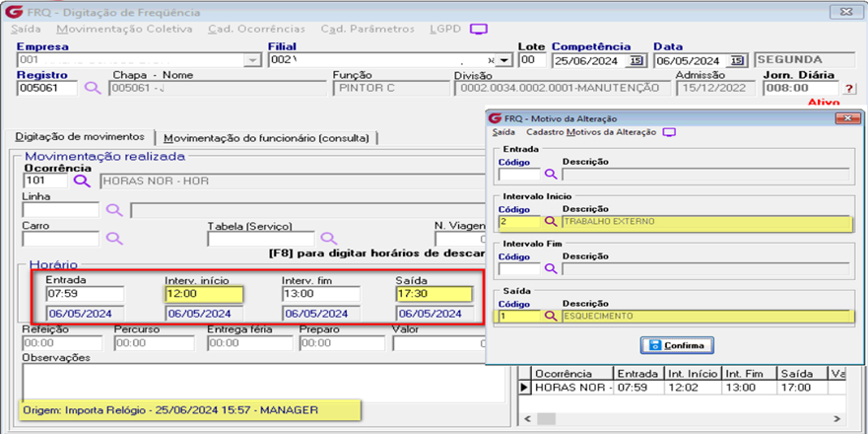868x434 pixels.
Task: Open the Cad. Ocorrências menu
Action: click(x=256, y=29)
